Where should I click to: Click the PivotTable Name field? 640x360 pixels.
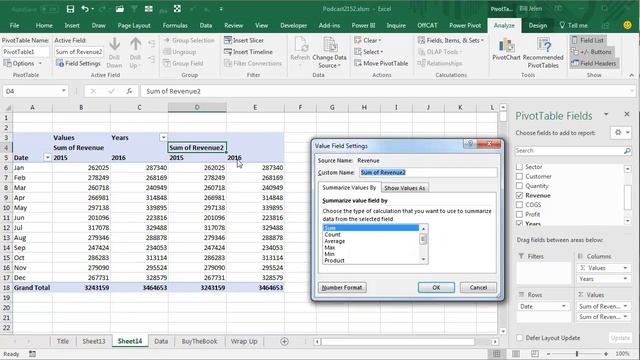point(26,52)
